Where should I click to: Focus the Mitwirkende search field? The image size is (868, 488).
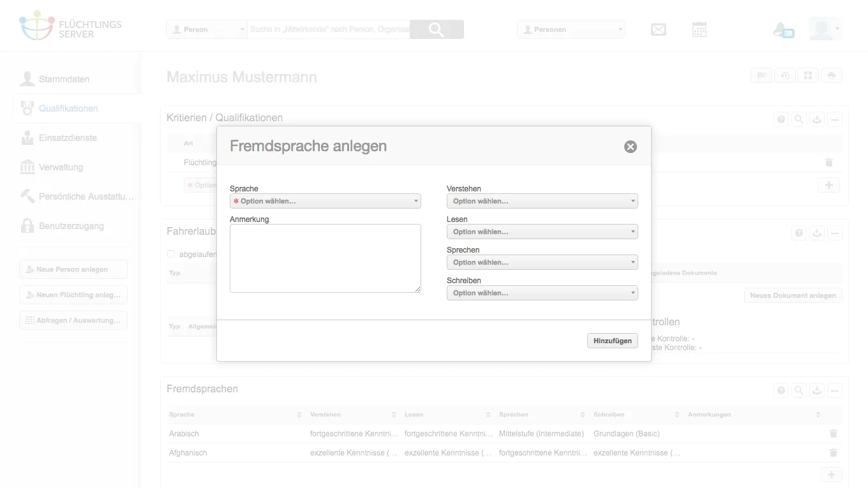(x=329, y=29)
